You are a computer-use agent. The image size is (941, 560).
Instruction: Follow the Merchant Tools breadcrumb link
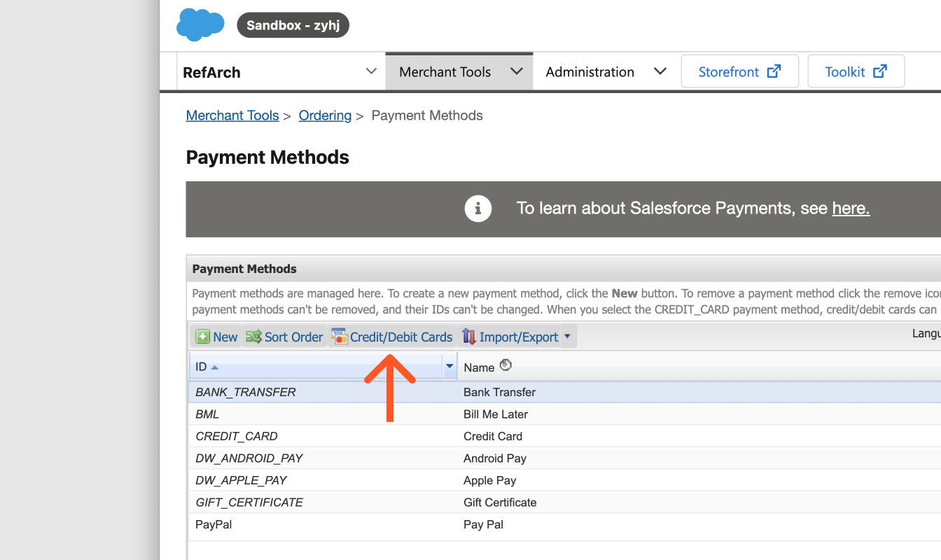(232, 115)
